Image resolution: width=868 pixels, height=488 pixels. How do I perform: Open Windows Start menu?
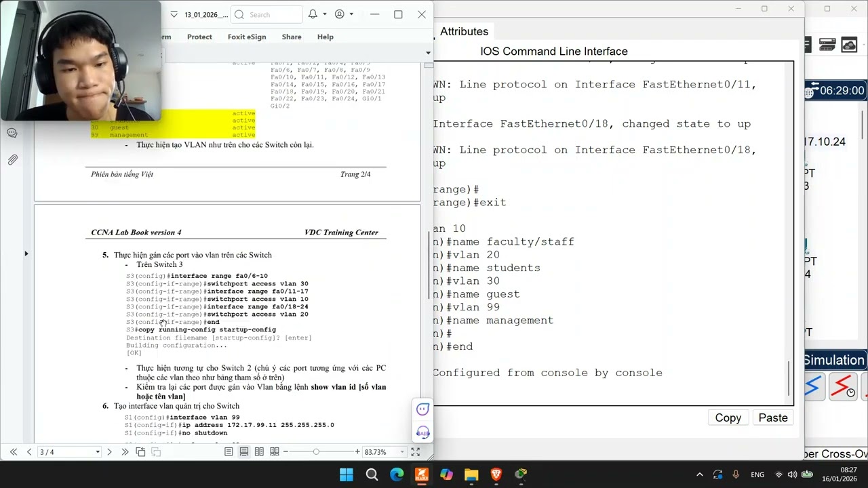347,474
